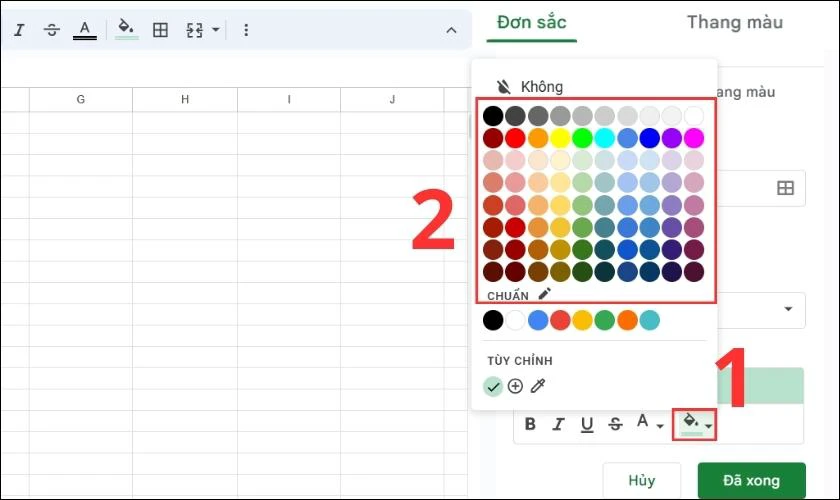Select column H header
The image size is (840, 500).
tap(185, 100)
